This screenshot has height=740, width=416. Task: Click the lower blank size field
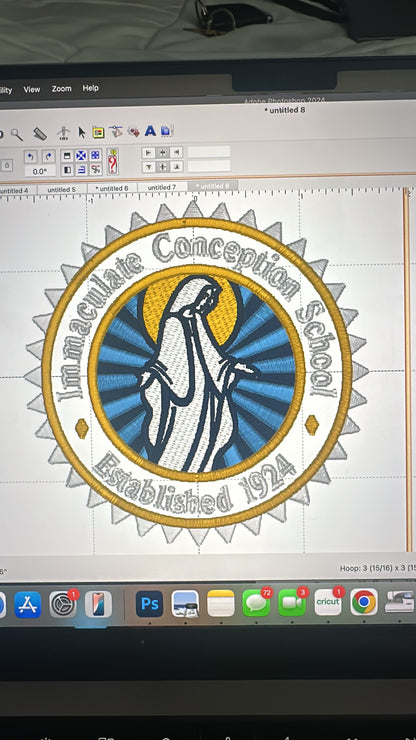pyautogui.click(x=209, y=166)
